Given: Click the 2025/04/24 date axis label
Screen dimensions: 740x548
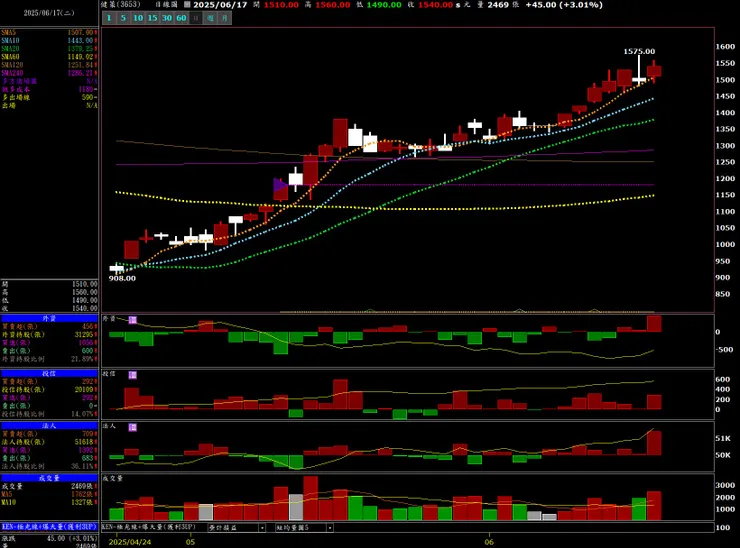Looking at the screenshot, I should coord(130,542).
